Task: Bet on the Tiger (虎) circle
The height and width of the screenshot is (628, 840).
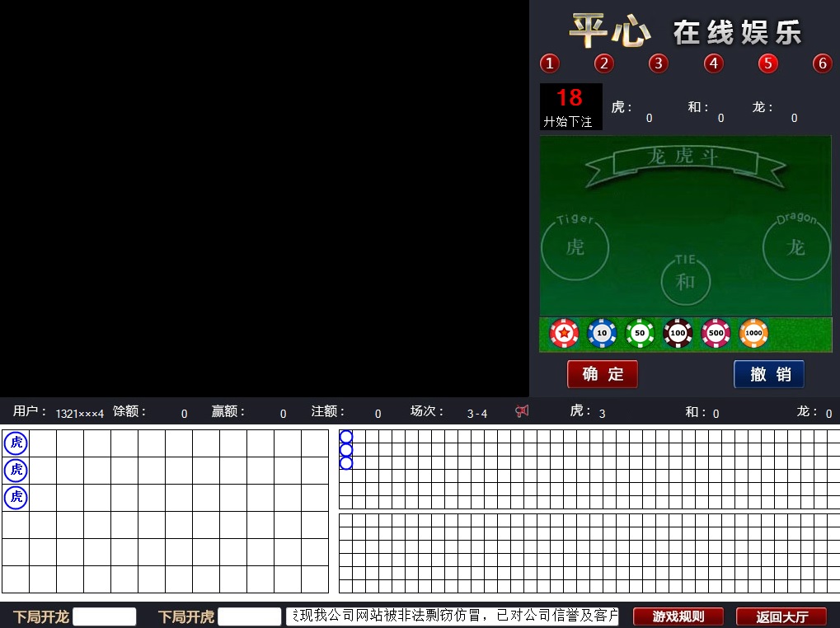Action: [x=575, y=246]
